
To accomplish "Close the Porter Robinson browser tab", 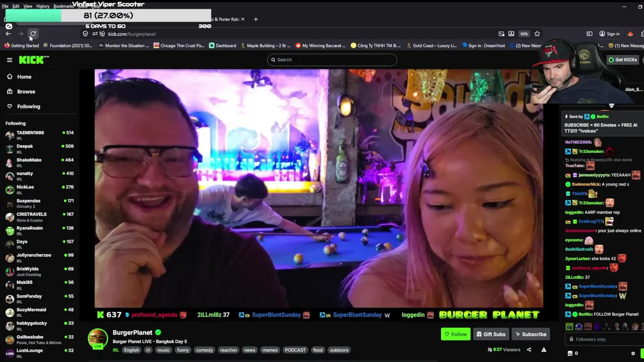I will 243,19.
